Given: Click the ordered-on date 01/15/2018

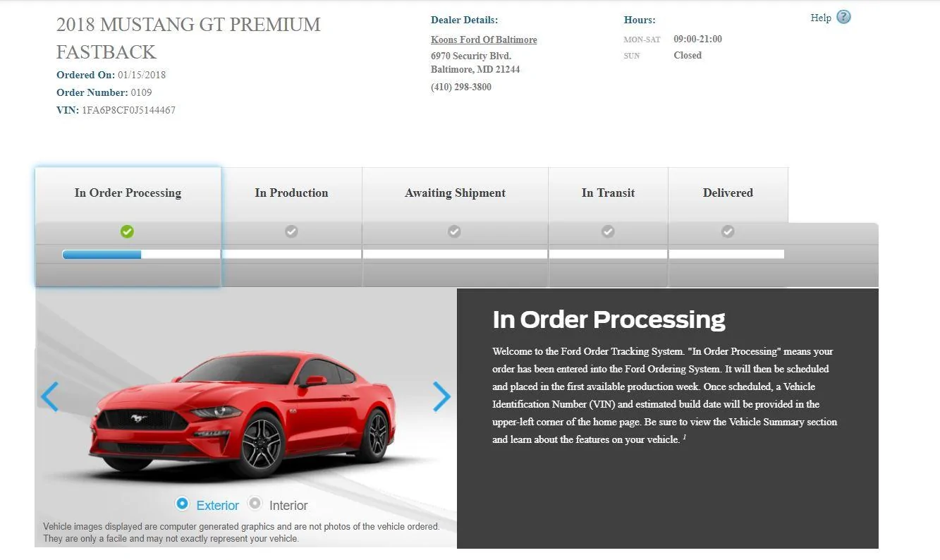Looking at the screenshot, I should 142,75.
